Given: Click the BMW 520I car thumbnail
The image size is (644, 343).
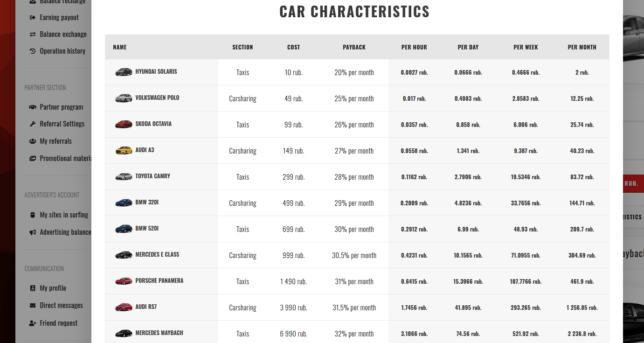Looking at the screenshot, I should 124,229.
